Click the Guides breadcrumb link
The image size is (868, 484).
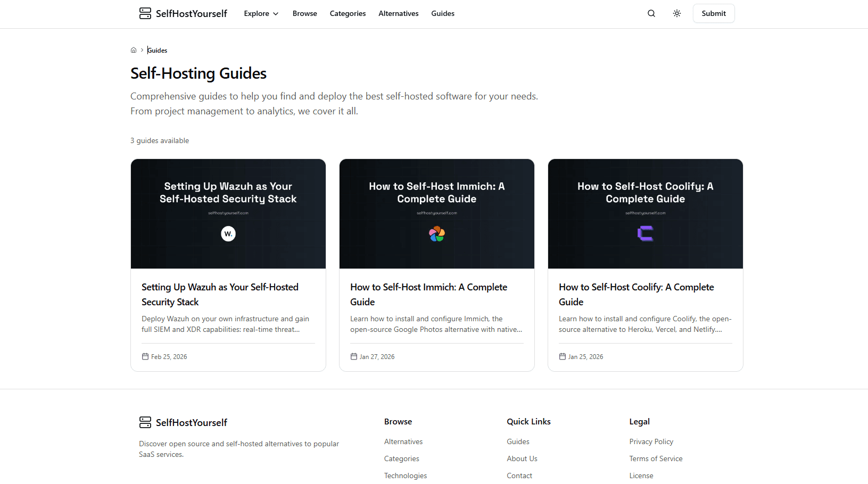(158, 50)
